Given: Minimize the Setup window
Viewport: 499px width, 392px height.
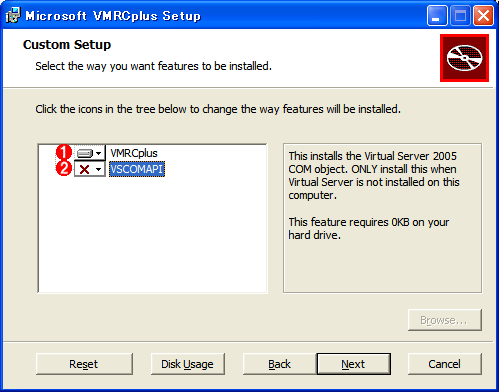Looking at the screenshot, I should [437, 15].
